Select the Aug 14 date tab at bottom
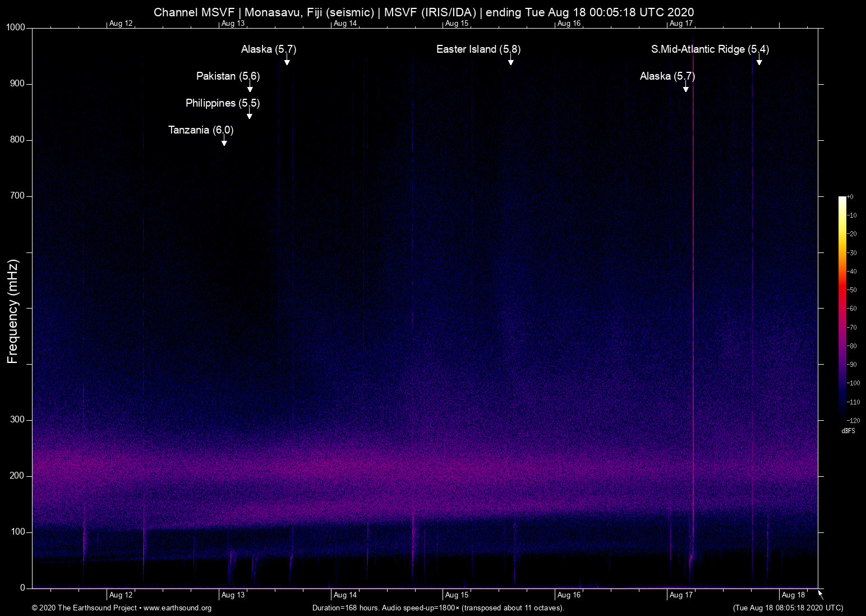866x616 pixels. click(x=344, y=595)
